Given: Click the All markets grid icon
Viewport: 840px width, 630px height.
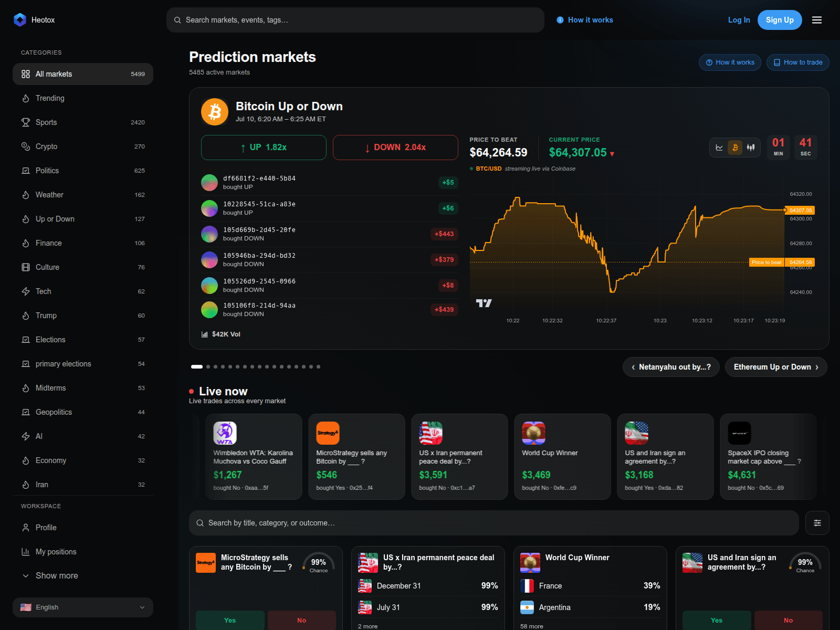Looking at the screenshot, I should [x=26, y=74].
